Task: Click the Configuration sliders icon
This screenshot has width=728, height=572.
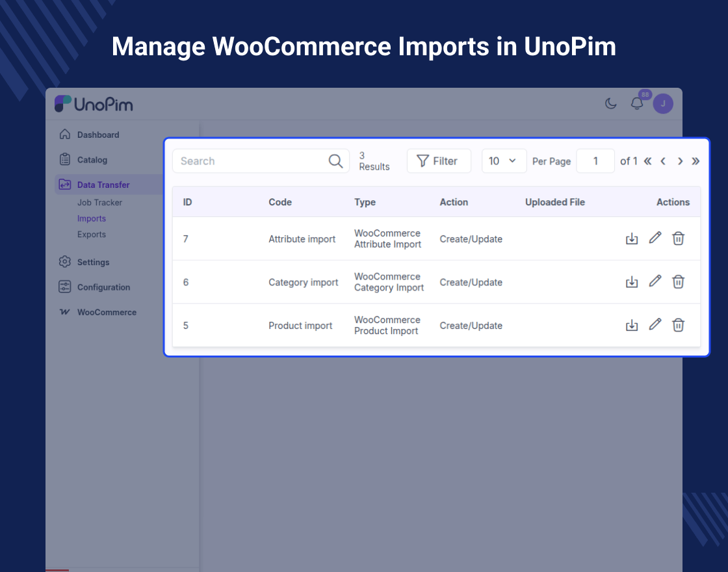Action: click(65, 287)
